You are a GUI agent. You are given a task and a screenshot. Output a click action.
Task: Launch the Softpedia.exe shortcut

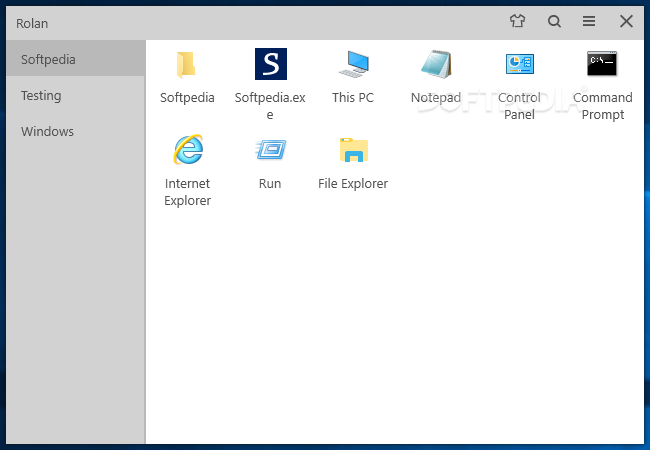pos(271,64)
